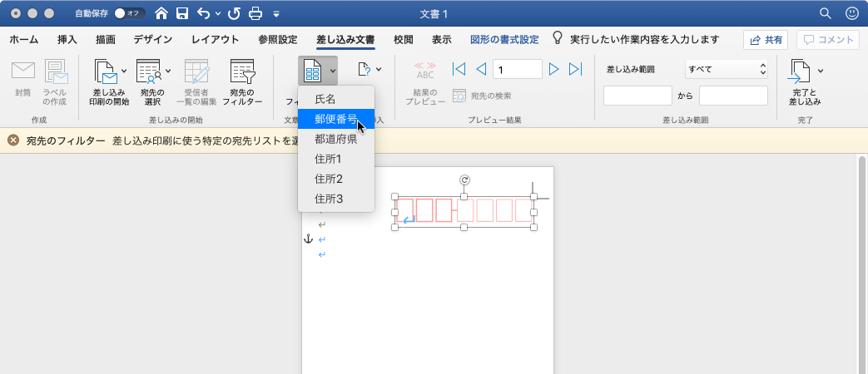Save the document with floppy icon

click(182, 13)
